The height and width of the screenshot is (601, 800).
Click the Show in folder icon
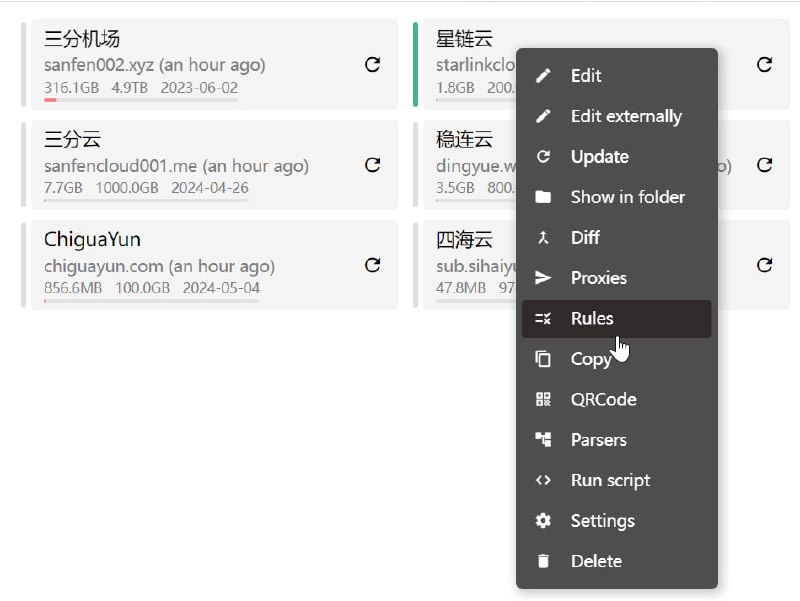tap(543, 197)
